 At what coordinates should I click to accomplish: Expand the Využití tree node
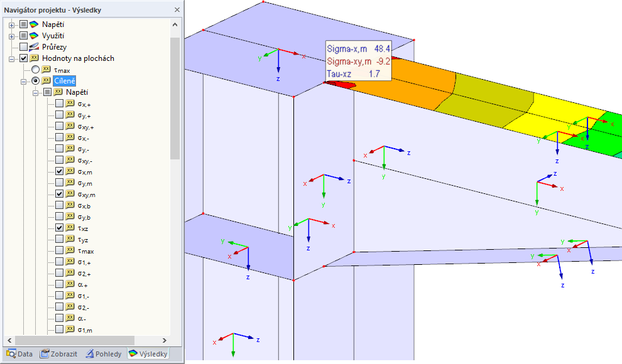(11, 36)
